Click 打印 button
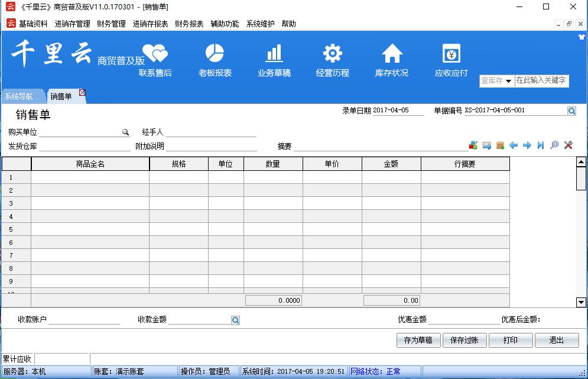This screenshot has height=379, width=588. (x=511, y=341)
